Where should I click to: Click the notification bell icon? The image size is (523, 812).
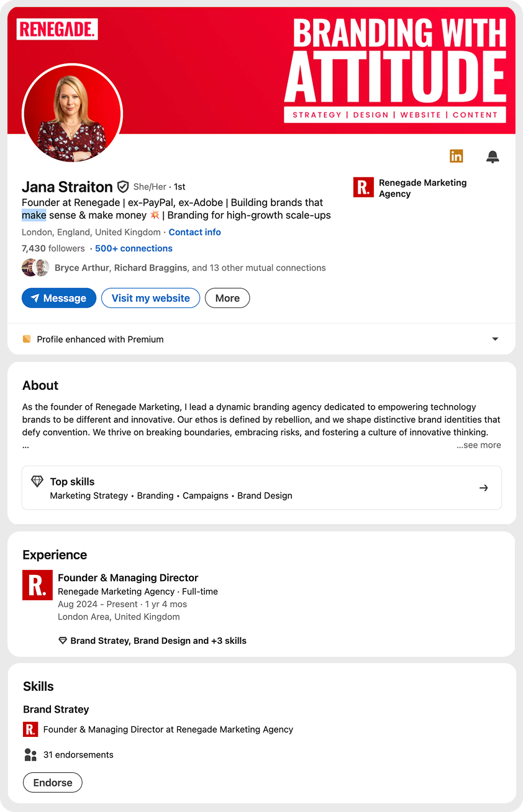493,156
